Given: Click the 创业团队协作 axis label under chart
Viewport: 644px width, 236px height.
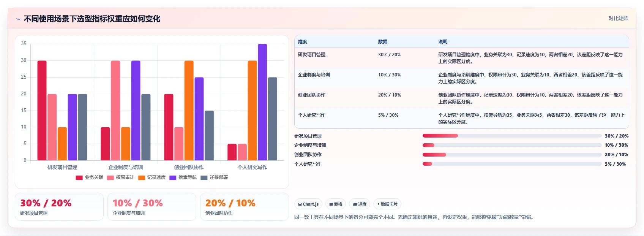Looking at the screenshot, I should click(x=189, y=167).
